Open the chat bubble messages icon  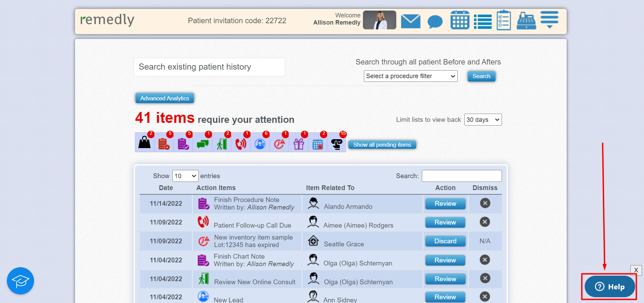435,22
